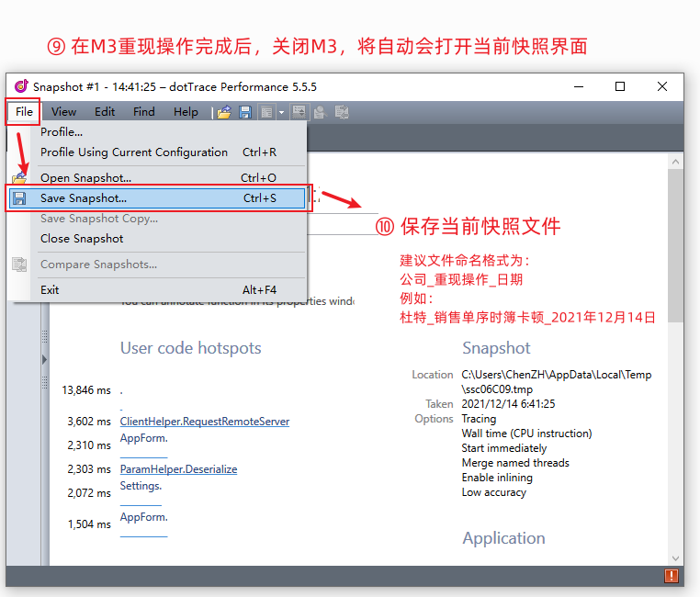Click the compare snapshots toolbar icon
700x597 pixels.
coord(342,112)
